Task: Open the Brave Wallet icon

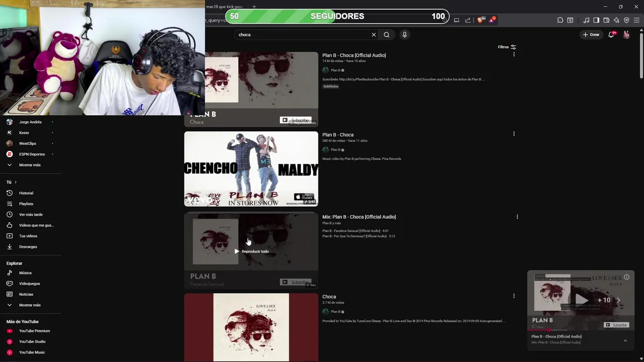Action: pos(606,20)
